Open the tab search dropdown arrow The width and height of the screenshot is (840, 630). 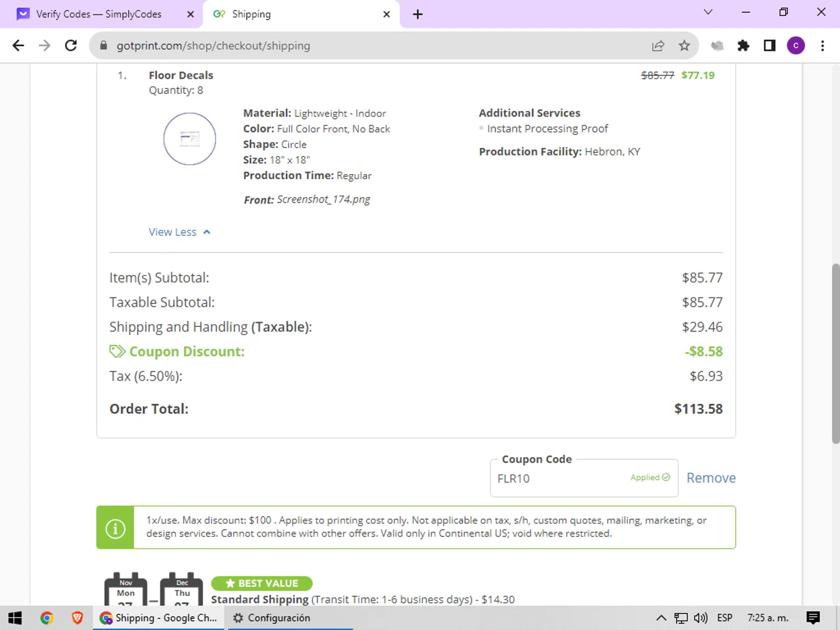(708, 12)
